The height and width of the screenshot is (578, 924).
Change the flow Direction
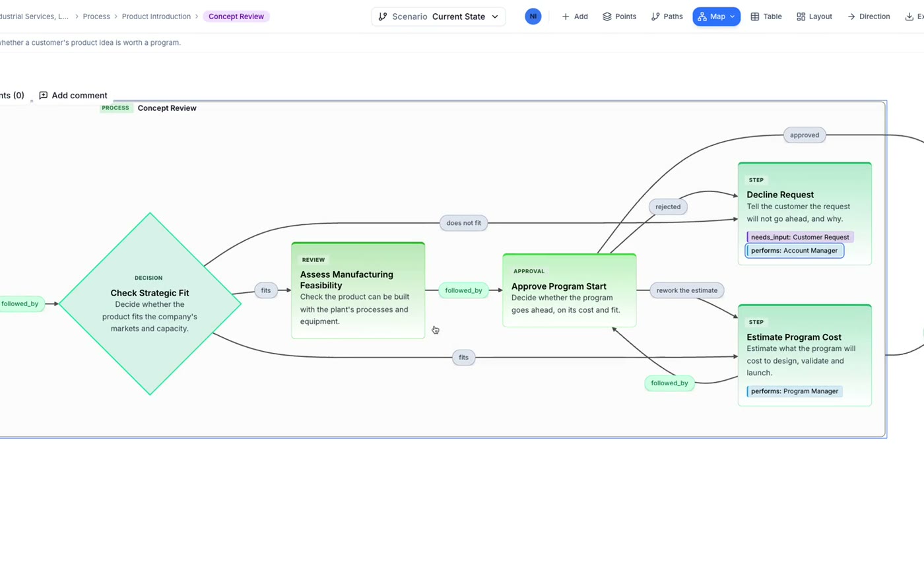click(869, 16)
